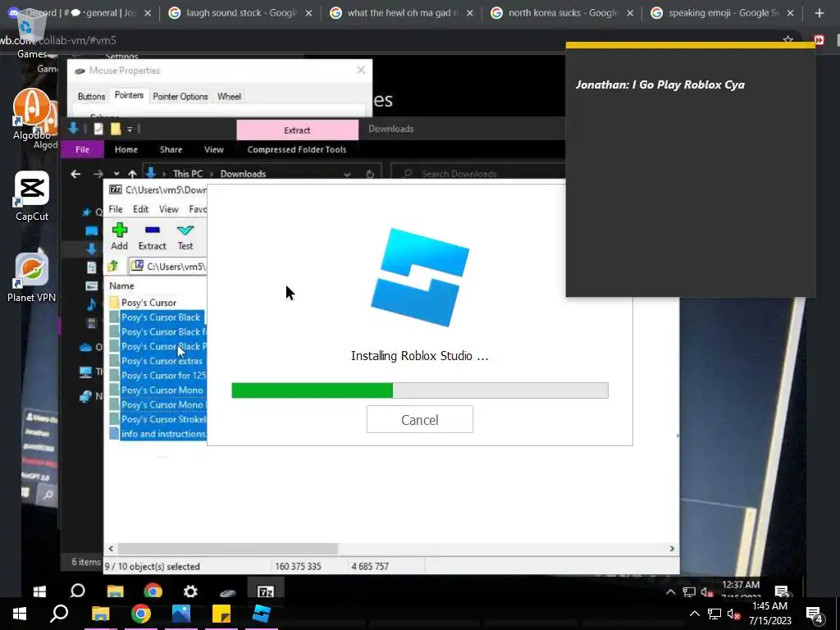This screenshot has height=630, width=840.
Task: Open the Compressed Folder Tools tab
Action: pyautogui.click(x=297, y=149)
